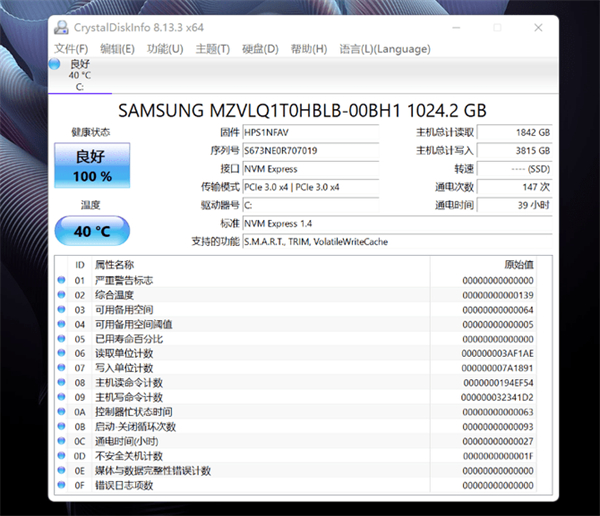Click the CrystalDiskInfo app icon in title bar
600x516 pixels.
tap(61, 28)
